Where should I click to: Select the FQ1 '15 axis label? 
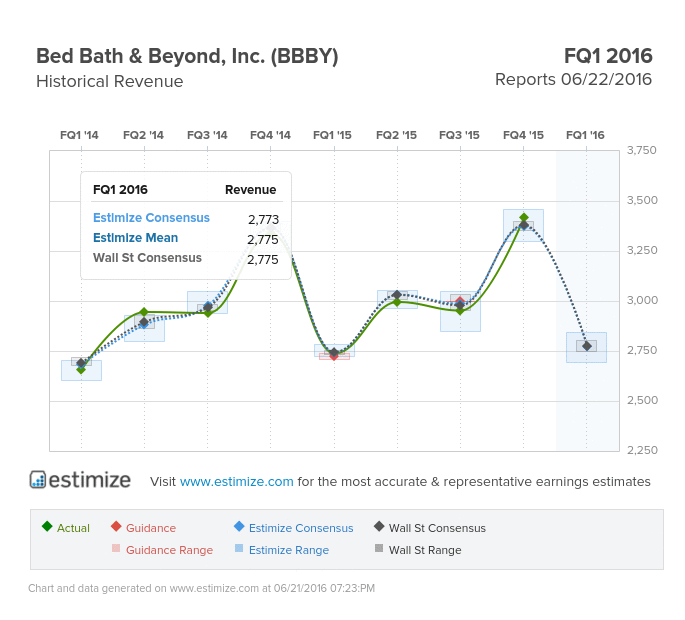point(332,135)
